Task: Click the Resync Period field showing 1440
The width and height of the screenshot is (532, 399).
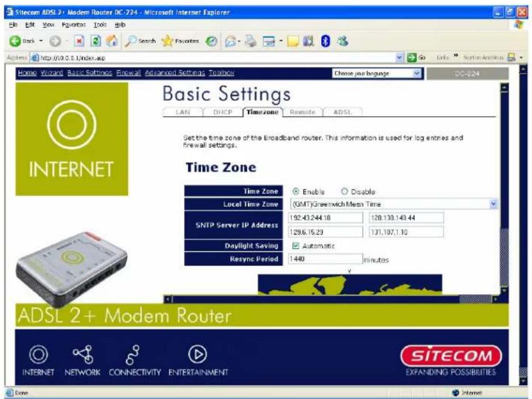Action: pos(325,259)
